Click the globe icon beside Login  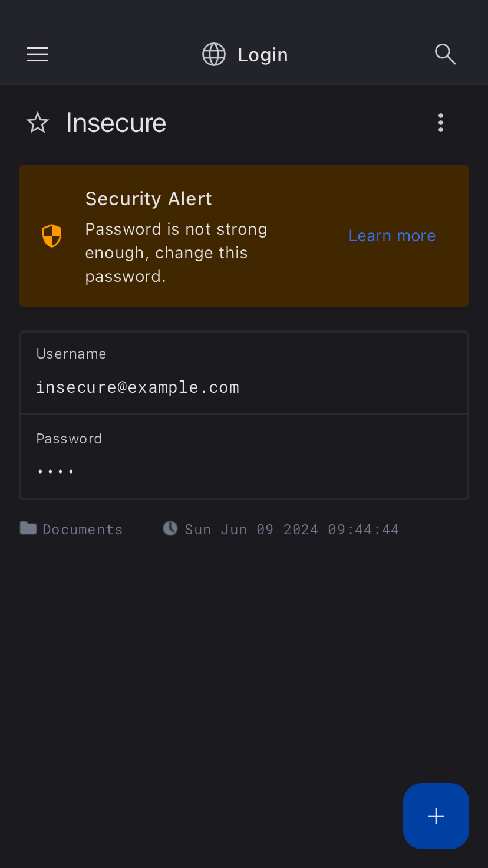pyautogui.click(x=214, y=55)
